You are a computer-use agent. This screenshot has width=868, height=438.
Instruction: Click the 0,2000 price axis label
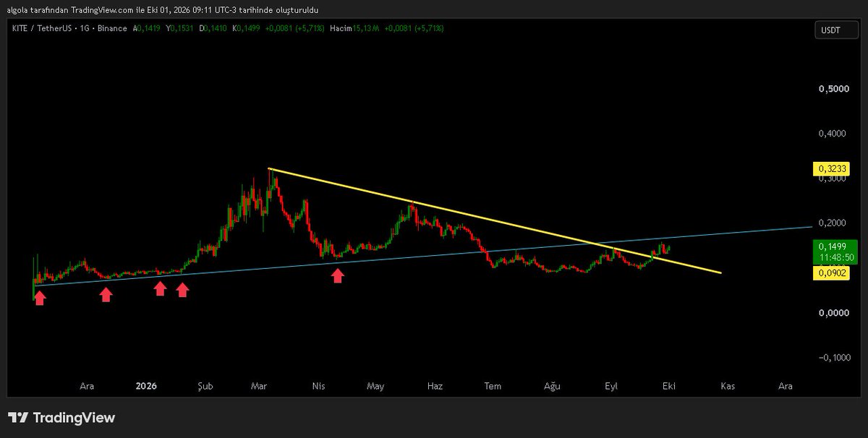click(833, 223)
